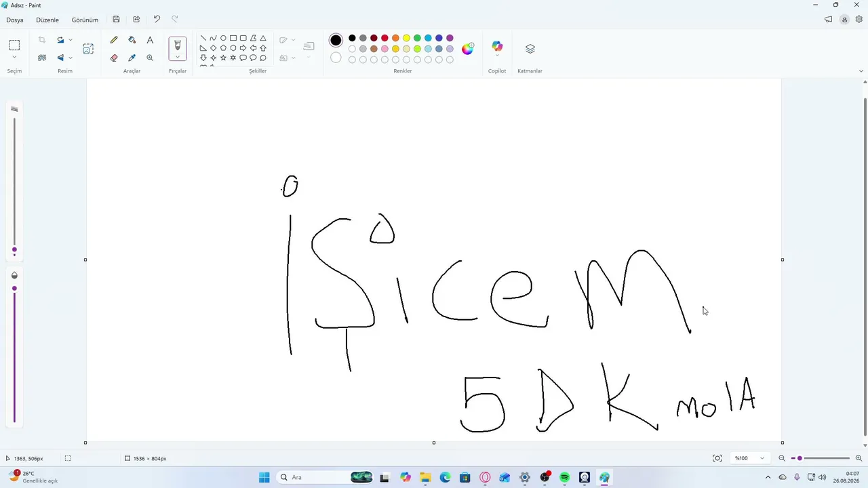Open the weather widget showing 26°C
Screen dimensions: 868x488
pos(33,477)
